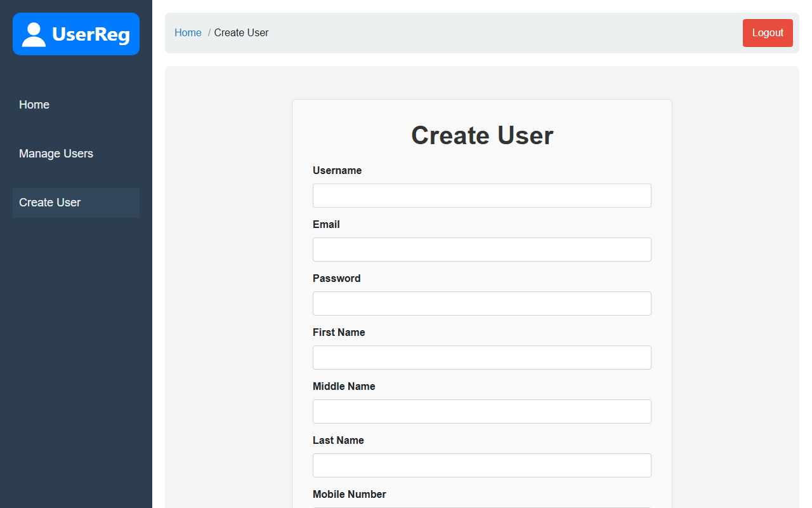Click the Mobile Number label
The height and width of the screenshot is (508, 812).
pyautogui.click(x=350, y=494)
